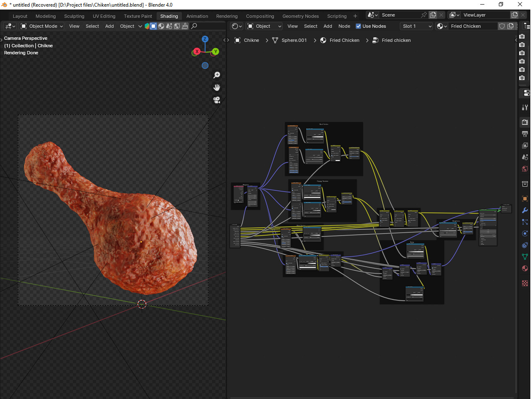
Task: Open the Slot 1 material slot dropdown
Action: click(x=416, y=26)
